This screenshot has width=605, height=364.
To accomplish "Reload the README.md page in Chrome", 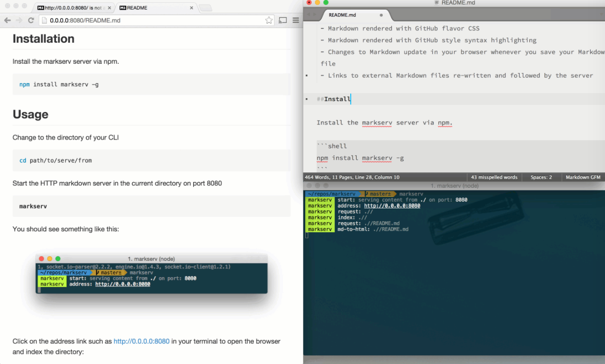I will [x=31, y=20].
